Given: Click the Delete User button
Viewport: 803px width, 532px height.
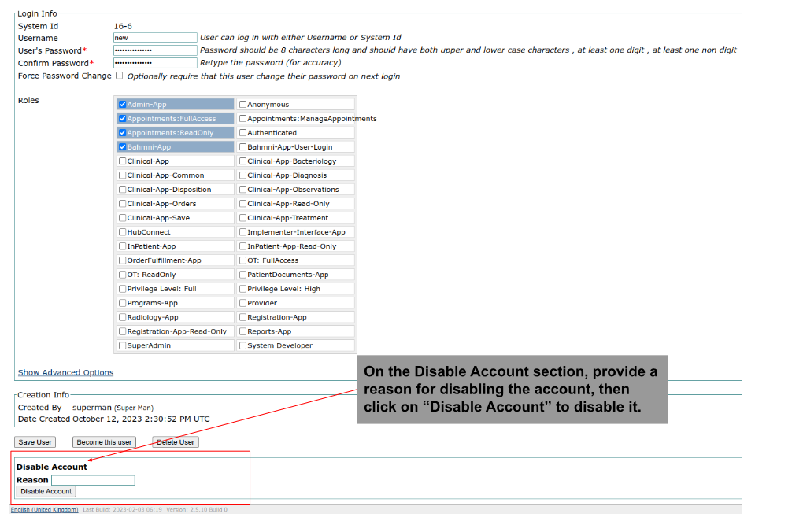Looking at the screenshot, I should click(176, 442).
